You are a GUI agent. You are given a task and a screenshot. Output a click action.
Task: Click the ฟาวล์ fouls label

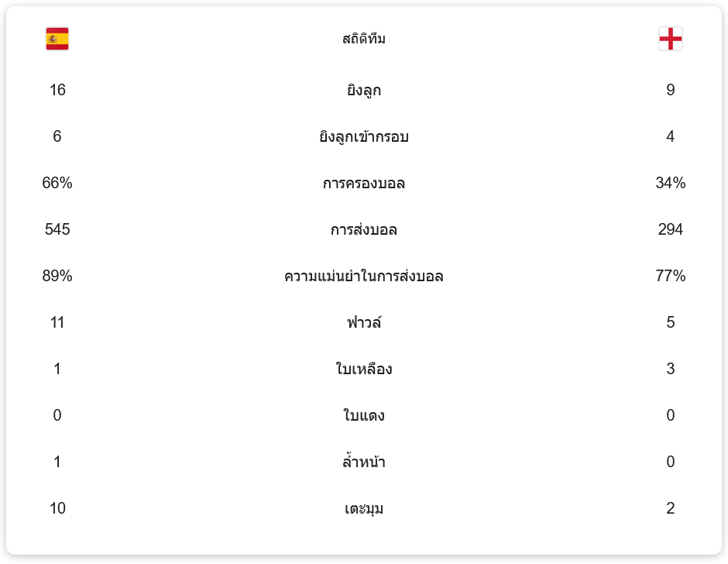click(363, 322)
